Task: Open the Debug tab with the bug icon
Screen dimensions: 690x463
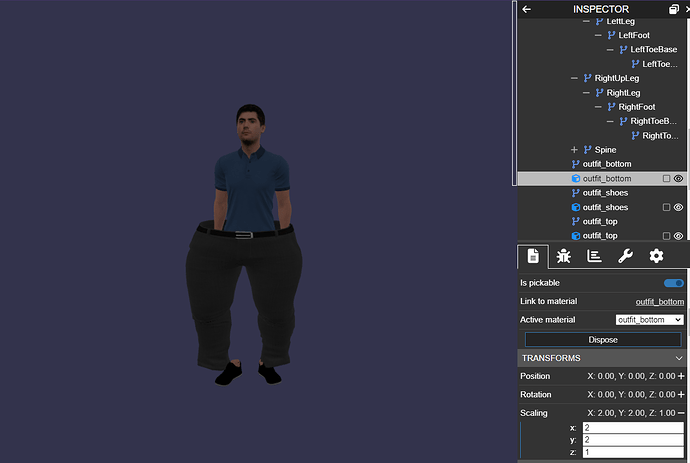Action: click(563, 256)
